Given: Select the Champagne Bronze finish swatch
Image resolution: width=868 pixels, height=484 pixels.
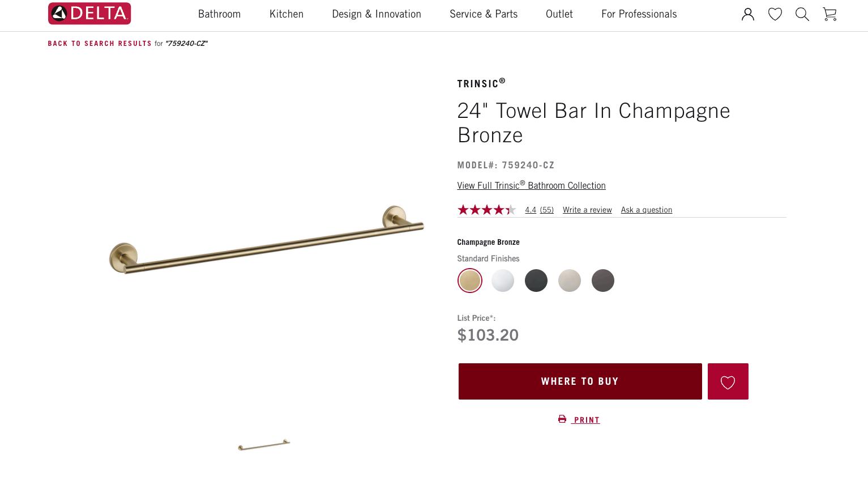Looking at the screenshot, I should (x=469, y=281).
